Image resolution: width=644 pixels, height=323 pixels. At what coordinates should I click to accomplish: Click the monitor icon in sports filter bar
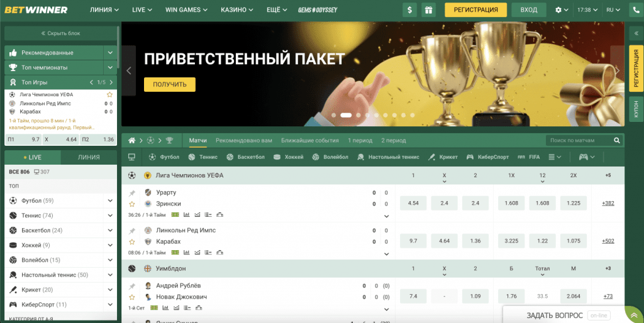(x=132, y=157)
